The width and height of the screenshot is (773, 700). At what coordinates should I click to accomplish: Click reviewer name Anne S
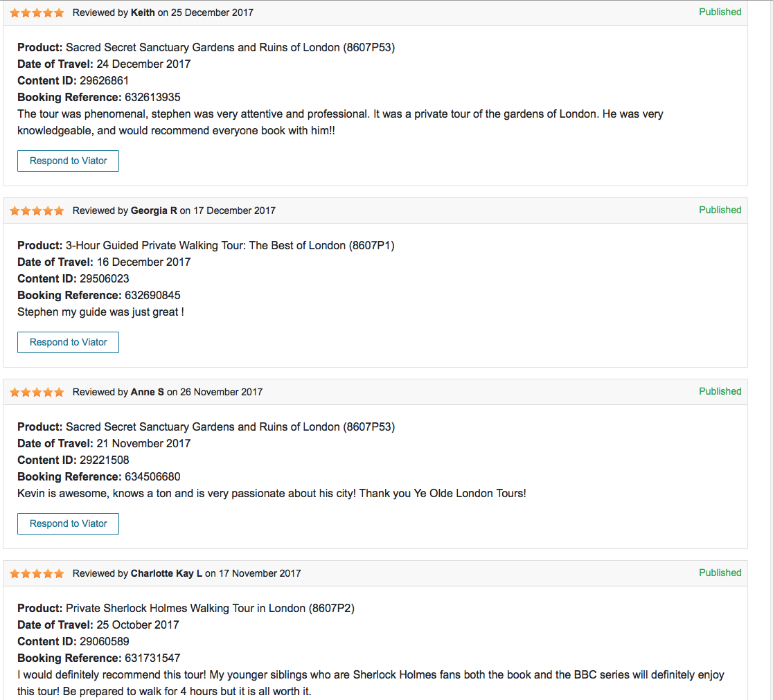(x=148, y=392)
